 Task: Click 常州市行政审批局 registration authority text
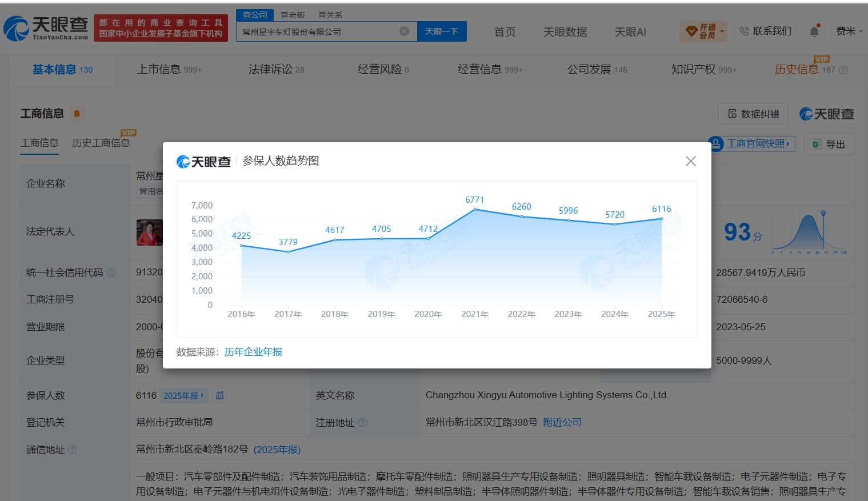point(174,422)
